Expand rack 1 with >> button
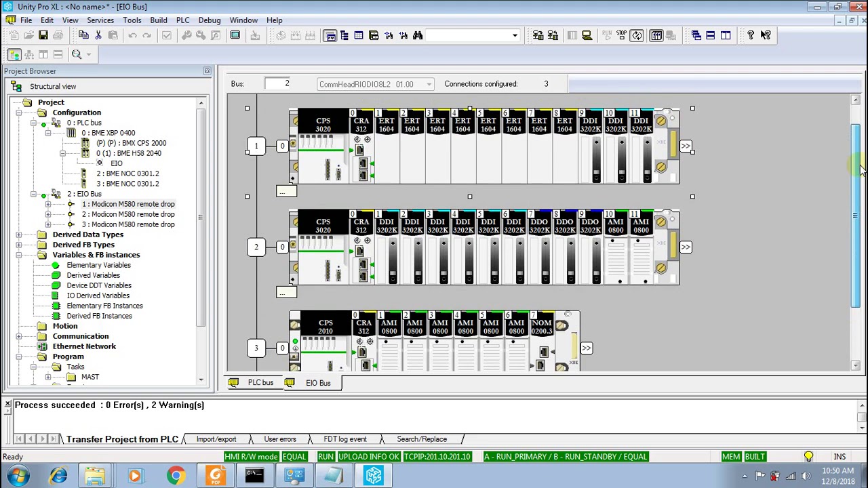 coord(686,146)
